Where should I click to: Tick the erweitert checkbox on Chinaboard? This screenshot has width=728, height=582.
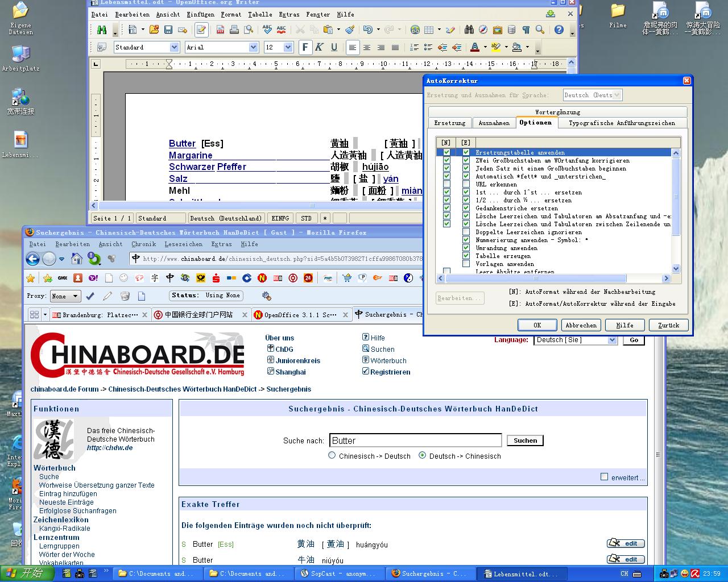point(605,477)
